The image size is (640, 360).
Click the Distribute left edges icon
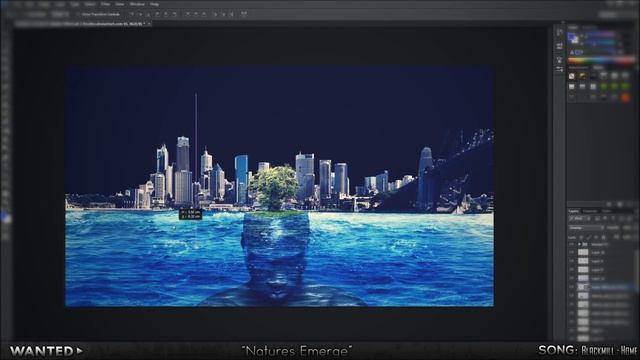point(215,14)
